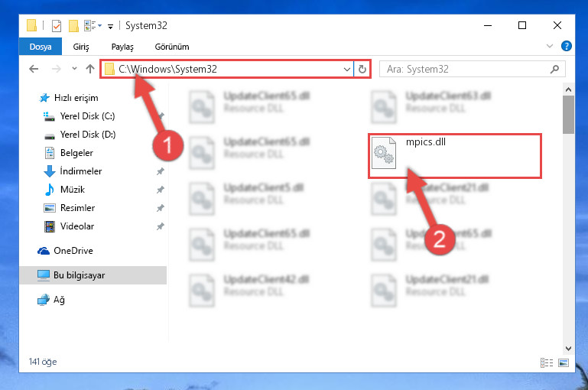588x390 pixels.
Task: Open Help with the blue question icon
Action: (567, 46)
